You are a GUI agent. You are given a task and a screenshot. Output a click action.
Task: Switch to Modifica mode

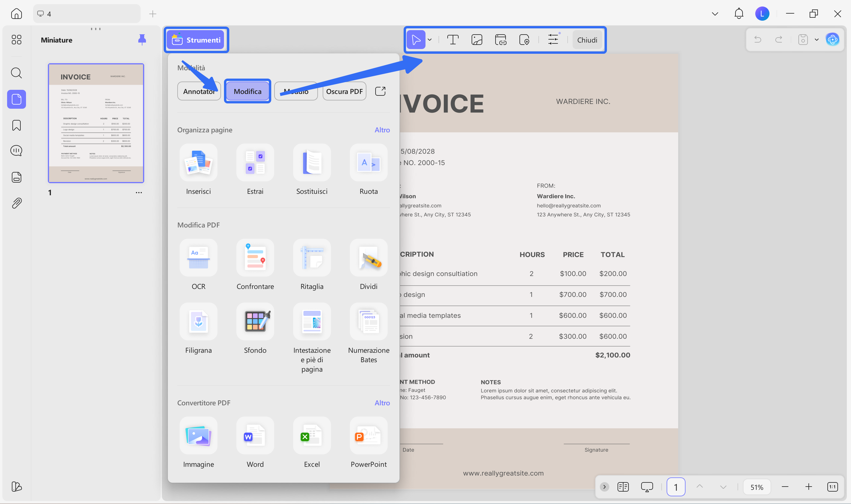(248, 91)
